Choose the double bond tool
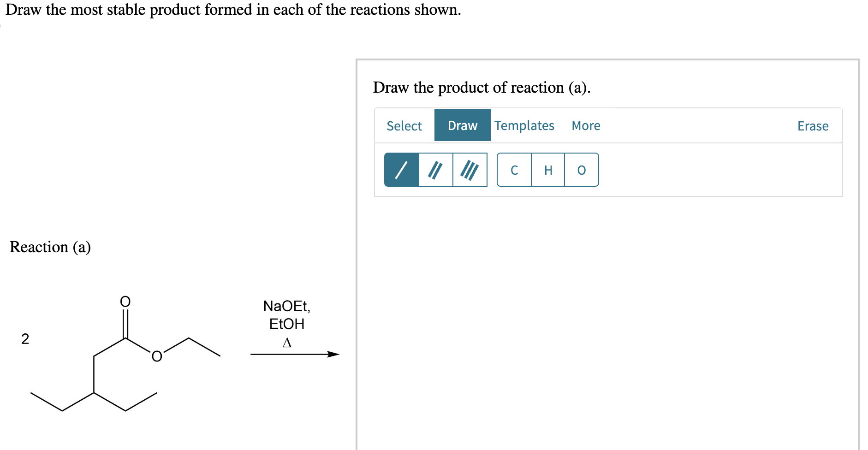 (435, 170)
